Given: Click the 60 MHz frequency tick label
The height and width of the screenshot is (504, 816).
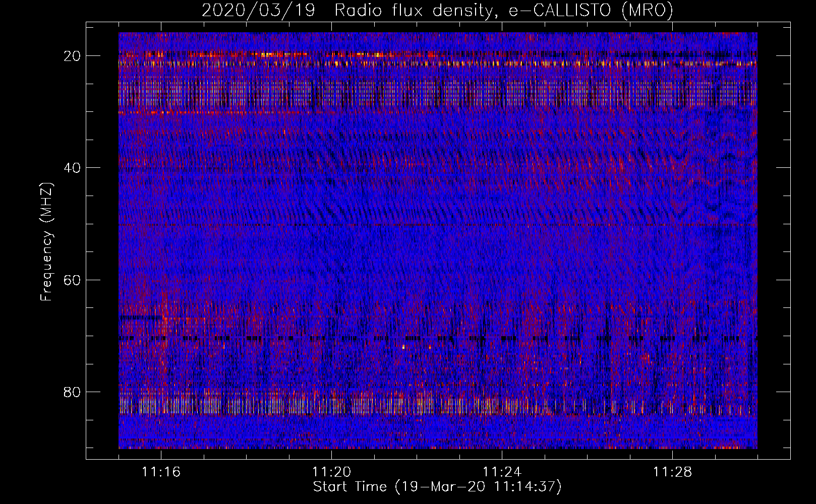Looking at the screenshot, I should [73, 280].
